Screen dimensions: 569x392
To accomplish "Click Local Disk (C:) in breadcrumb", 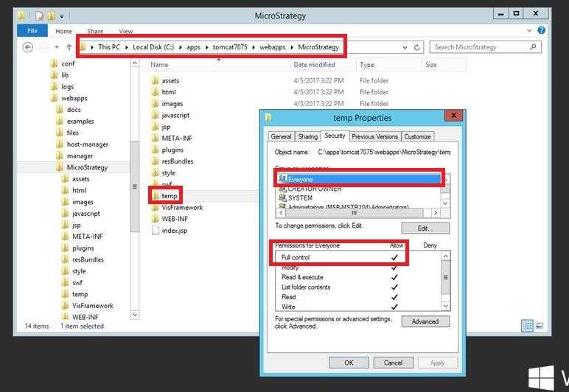I will (x=153, y=47).
